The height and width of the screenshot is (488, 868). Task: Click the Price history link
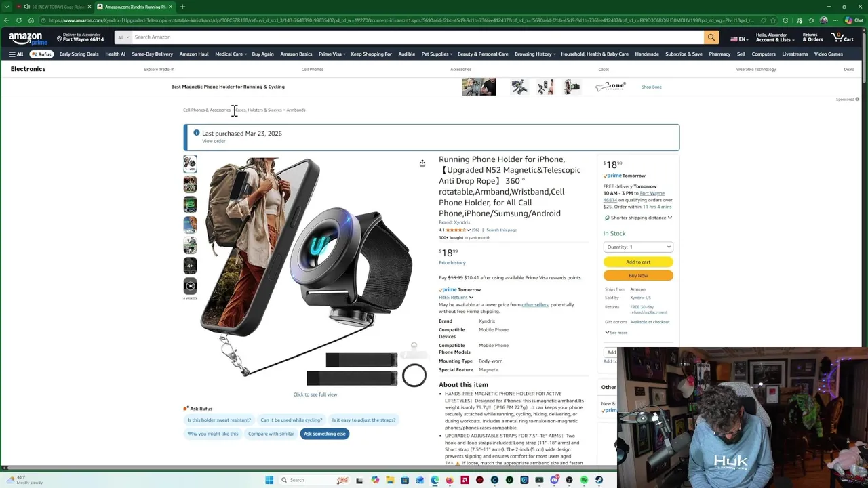click(x=452, y=263)
